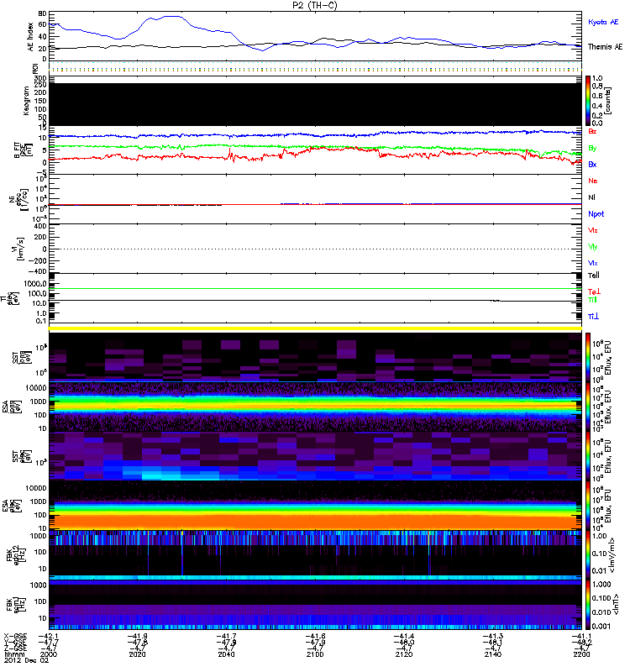
Task: Select the blue Npot legend label
Action: tap(596, 214)
